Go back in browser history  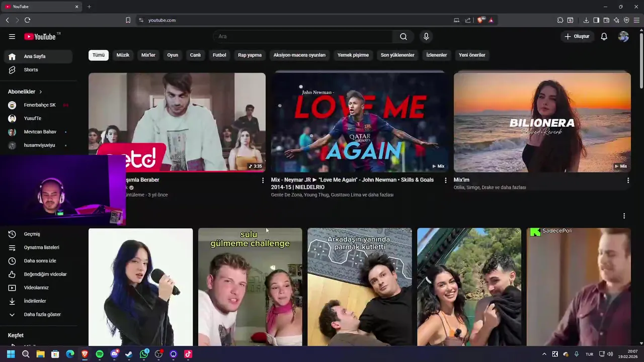7,20
